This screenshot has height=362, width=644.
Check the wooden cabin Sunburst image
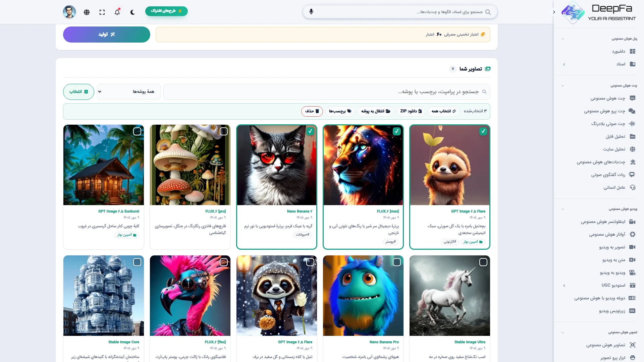coord(137,131)
